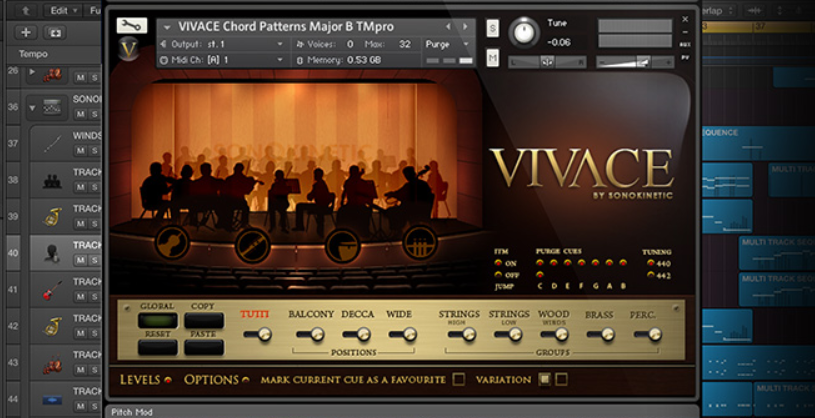Click the flute icon on track 37
815x418 pixels.
click(x=52, y=143)
